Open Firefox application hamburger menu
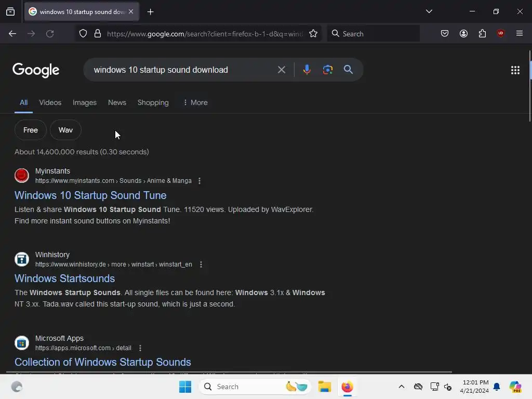This screenshot has width=532, height=399. click(519, 33)
